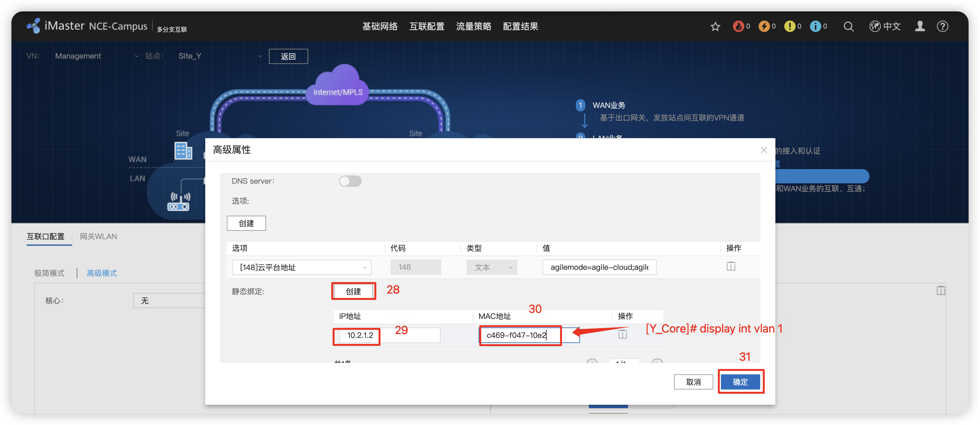Delete the cloud platform address option row
The width and height of the screenshot is (980, 425).
point(731,266)
